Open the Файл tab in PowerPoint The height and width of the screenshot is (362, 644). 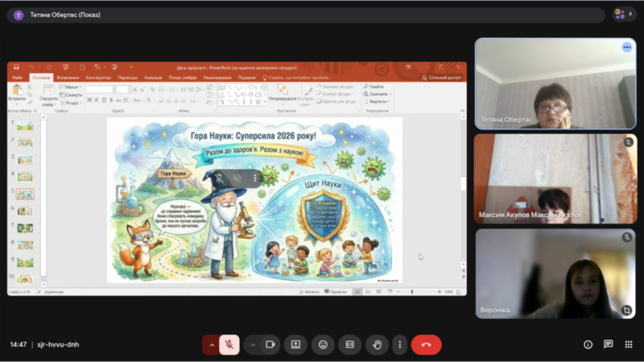point(18,77)
